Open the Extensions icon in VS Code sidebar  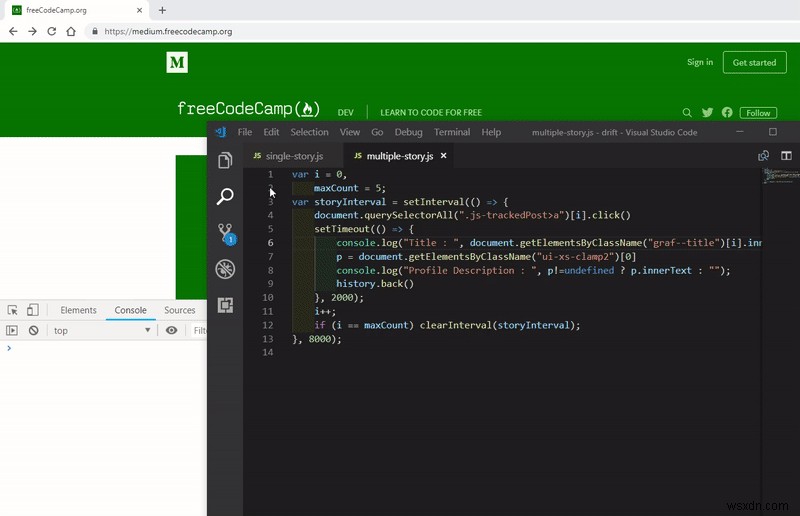[225, 305]
